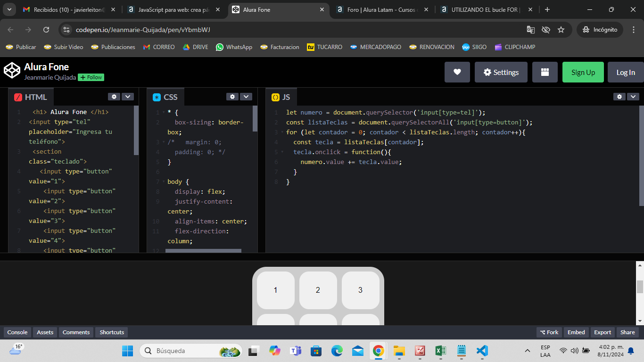The height and width of the screenshot is (362, 644).
Task: Click the JS editor vertical scrollbar
Action: click(x=641, y=156)
